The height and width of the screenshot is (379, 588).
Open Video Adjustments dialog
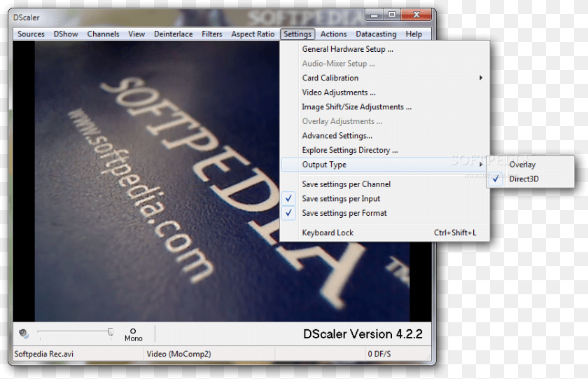tap(385, 92)
